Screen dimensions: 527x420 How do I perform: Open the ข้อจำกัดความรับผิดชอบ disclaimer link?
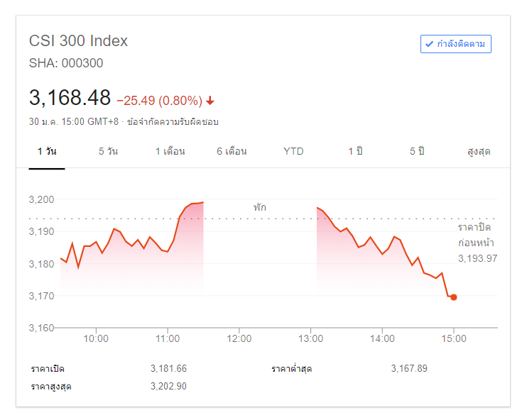pos(173,121)
